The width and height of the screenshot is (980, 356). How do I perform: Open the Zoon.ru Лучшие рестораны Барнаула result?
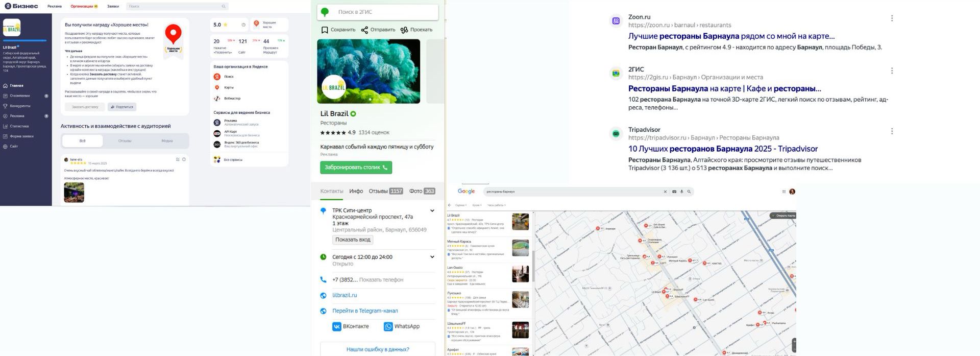[731, 36]
